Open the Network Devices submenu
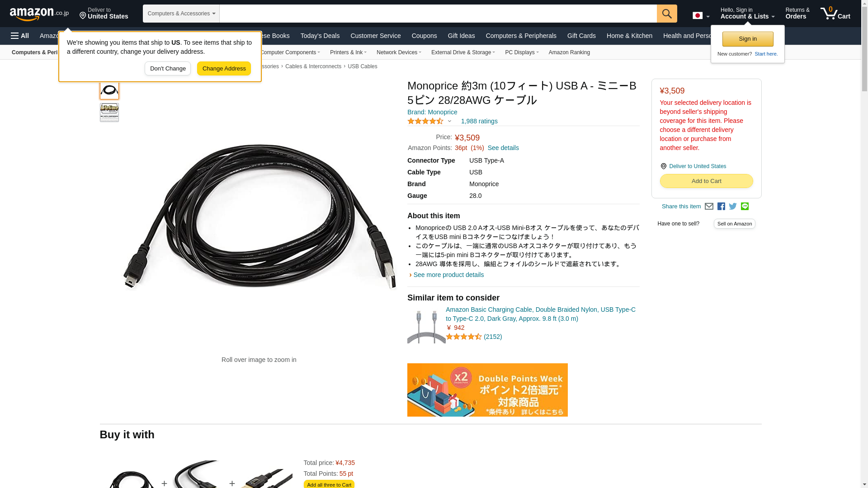The image size is (868, 488). (x=399, y=52)
